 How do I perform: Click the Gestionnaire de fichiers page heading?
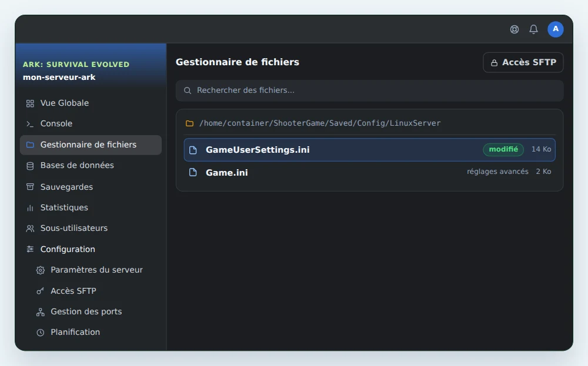point(238,62)
